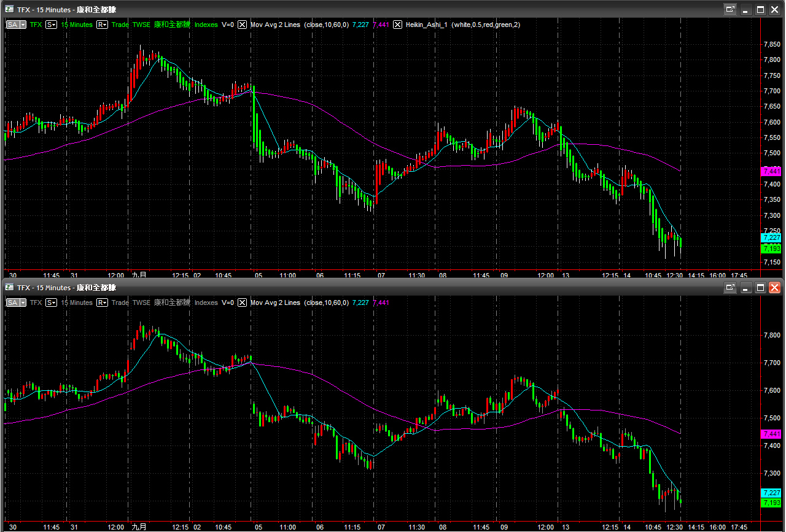Screen dimensions: 786x532
Task: Click 15 Minutes interval in upper chart
Action: click(x=77, y=25)
